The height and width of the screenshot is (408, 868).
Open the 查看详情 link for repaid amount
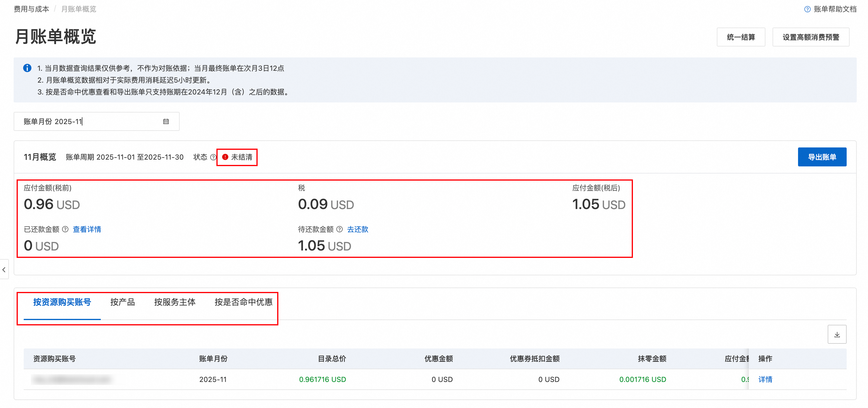coord(87,229)
